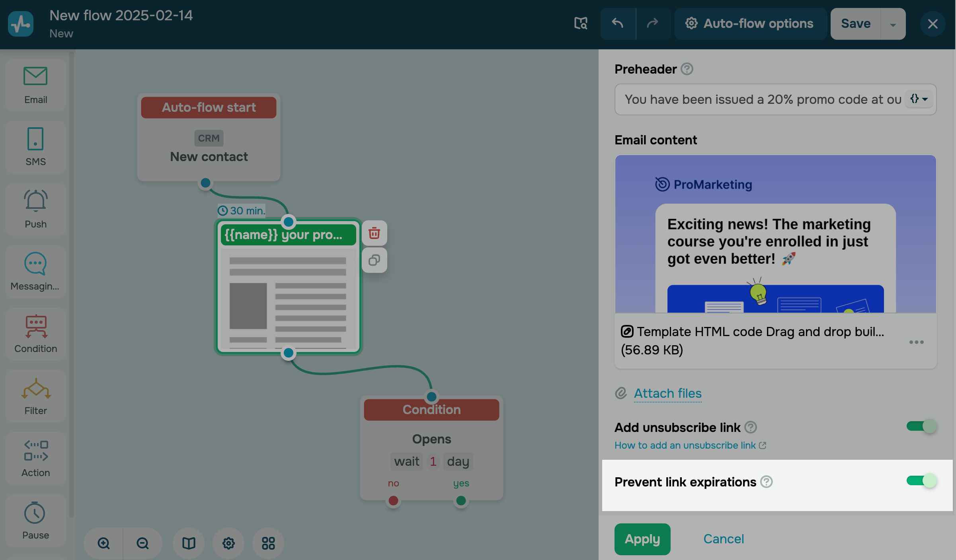956x560 pixels.
Task: Click the Apply button
Action: click(642, 539)
